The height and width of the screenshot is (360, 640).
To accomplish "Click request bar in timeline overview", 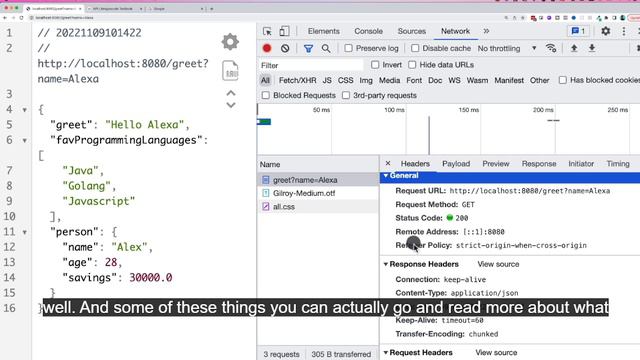I will pyautogui.click(x=264, y=122).
